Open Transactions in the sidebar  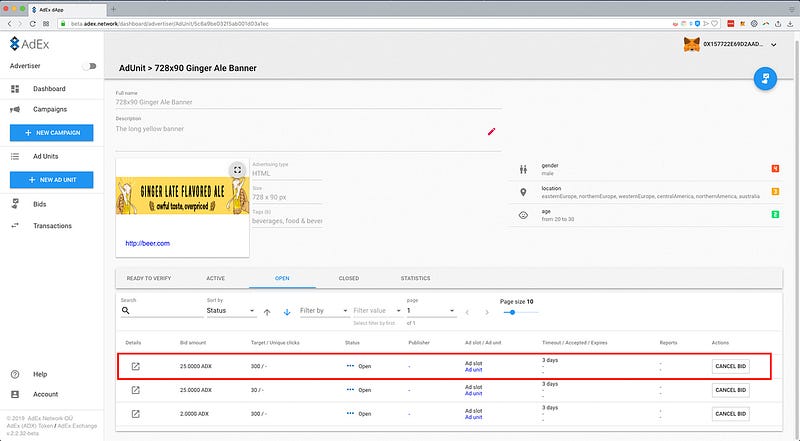tap(52, 226)
